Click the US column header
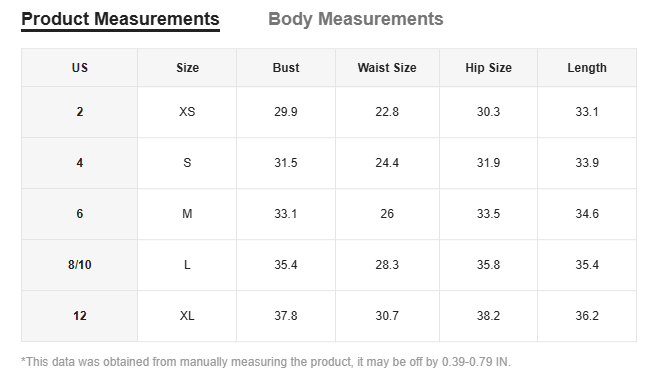 point(79,68)
